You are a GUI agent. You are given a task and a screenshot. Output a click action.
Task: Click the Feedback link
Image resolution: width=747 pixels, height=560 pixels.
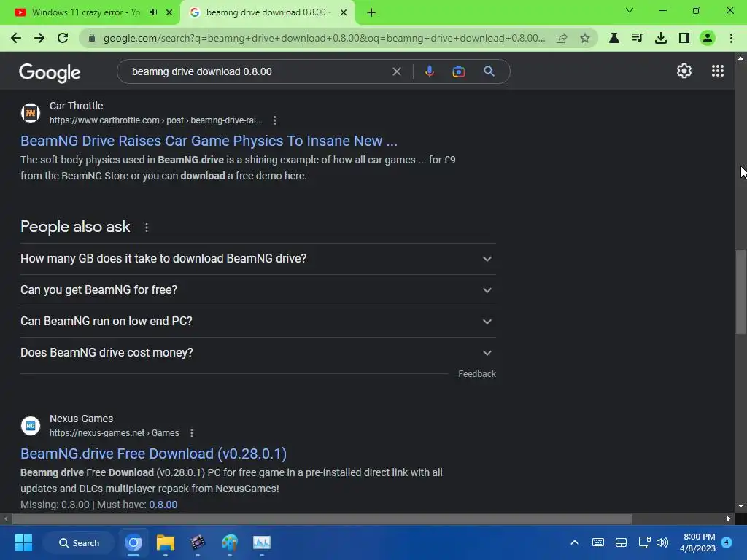477,374
